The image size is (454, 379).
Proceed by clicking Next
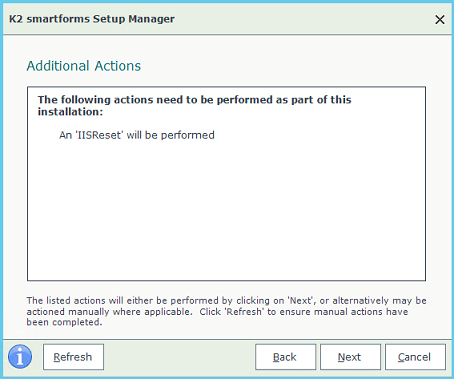pyautogui.click(x=350, y=357)
